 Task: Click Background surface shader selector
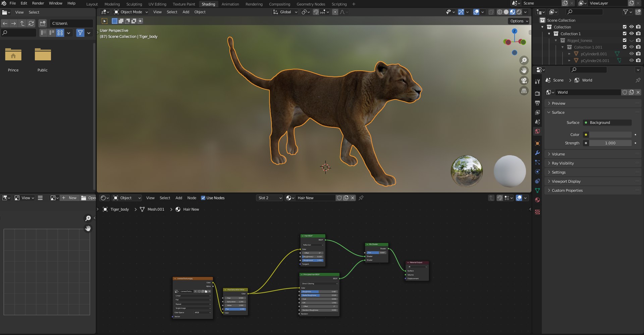[607, 123]
